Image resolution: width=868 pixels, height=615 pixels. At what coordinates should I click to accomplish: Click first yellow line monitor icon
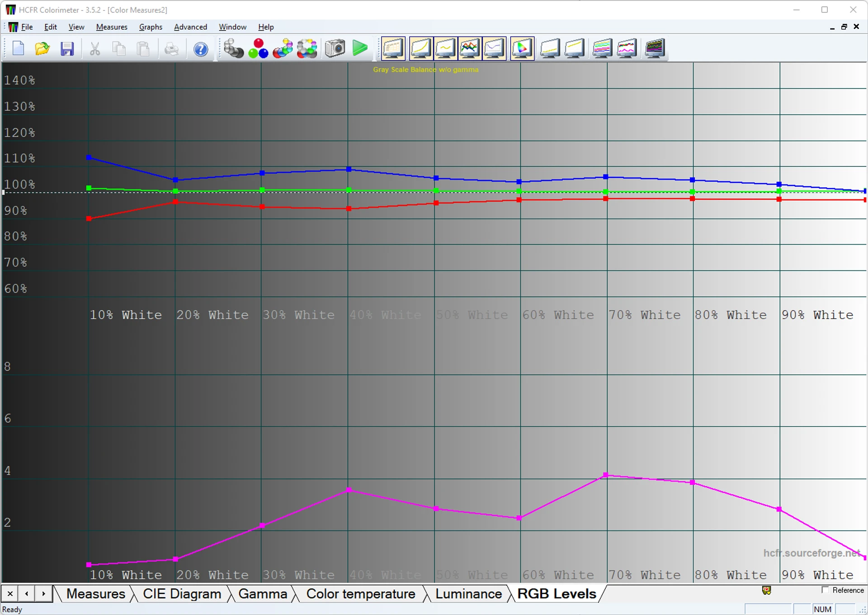pos(550,48)
